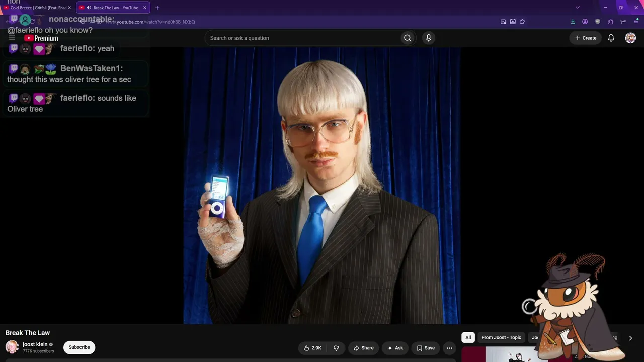Click the Create button
The image size is (644, 362).
point(586,38)
